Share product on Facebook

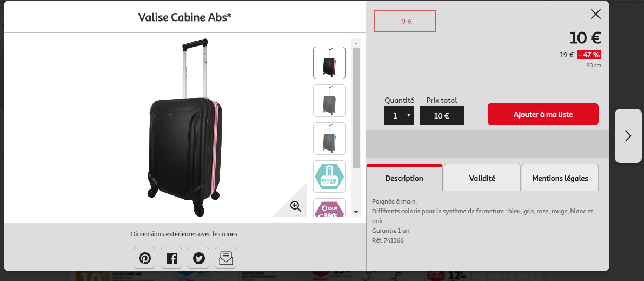pos(171,258)
